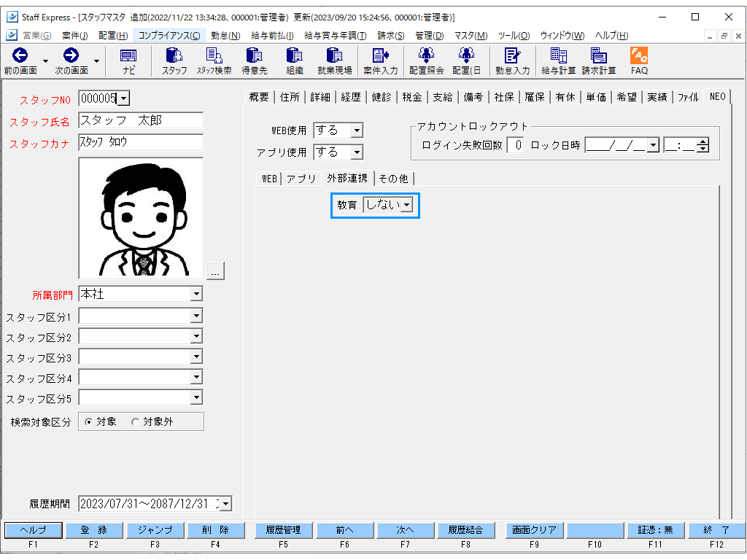Open the 教育 dropdown
This screenshot has height=560, width=747.
[x=407, y=205]
